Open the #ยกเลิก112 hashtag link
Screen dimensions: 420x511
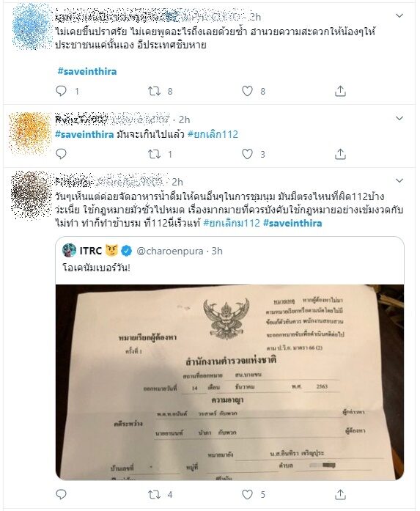[x=213, y=134]
